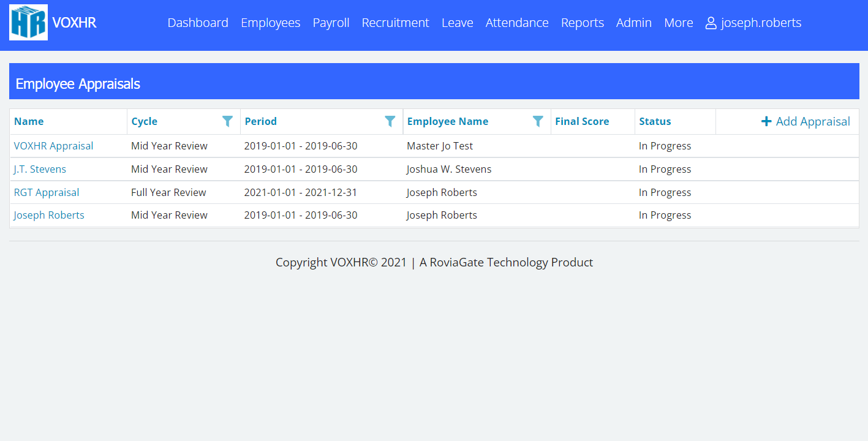Image resolution: width=868 pixels, height=441 pixels.
Task: Sort by the Cycle column header
Action: (145, 121)
